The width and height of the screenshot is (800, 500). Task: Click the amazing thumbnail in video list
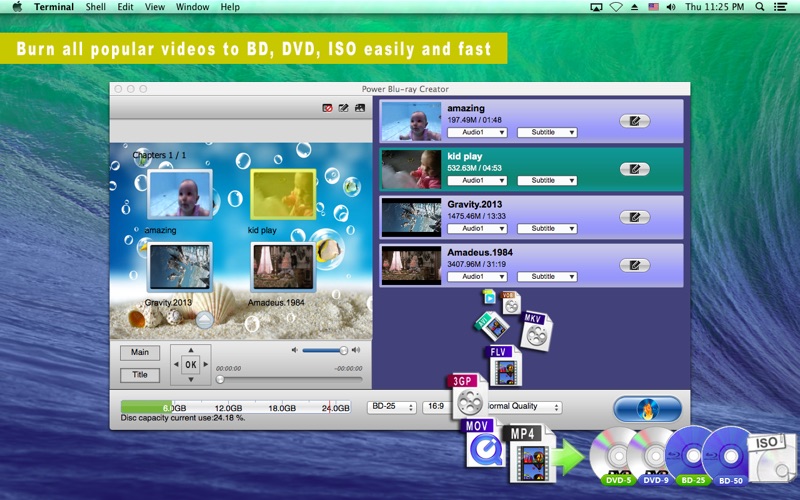coord(411,121)
